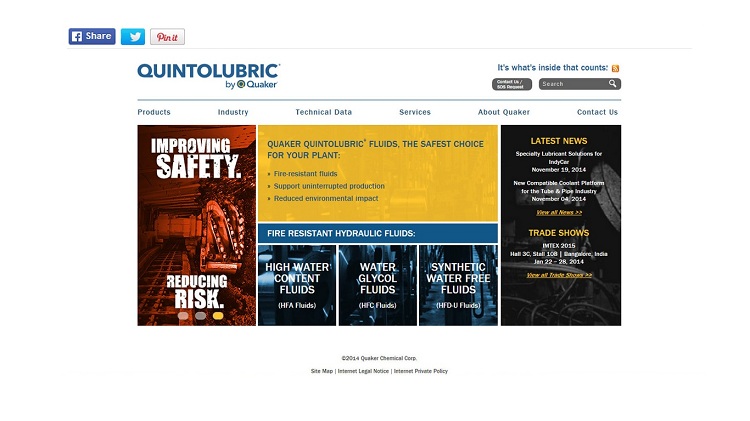Click Fire-resistant fluids bullet link
750x421 pixels.
point(306,174)
